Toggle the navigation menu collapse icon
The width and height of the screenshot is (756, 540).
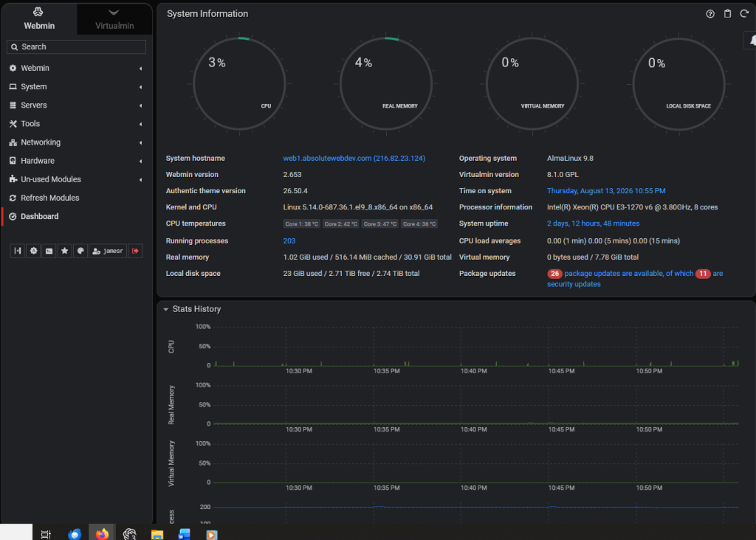click(x=18, y=251)
